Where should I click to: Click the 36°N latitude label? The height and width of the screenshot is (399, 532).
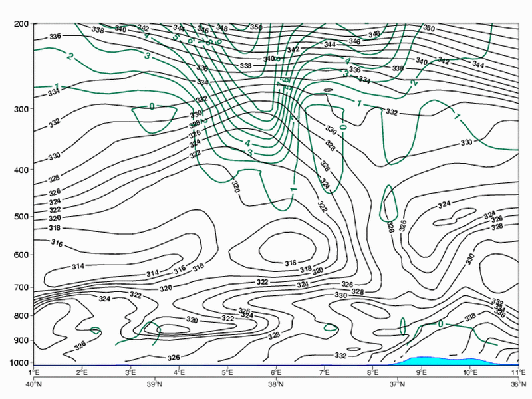pyautogui.click(x=518, y=384)
